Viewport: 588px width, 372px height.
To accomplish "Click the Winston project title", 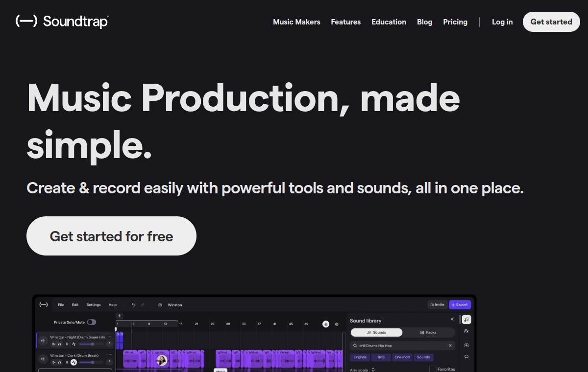I will pos(175,304).
